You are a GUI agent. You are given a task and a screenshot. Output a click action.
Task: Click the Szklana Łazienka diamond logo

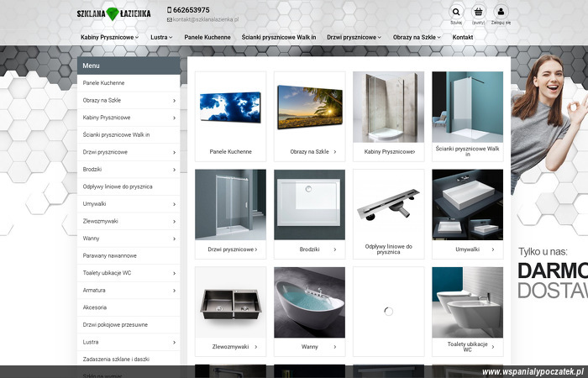click(x=113, y=14)
